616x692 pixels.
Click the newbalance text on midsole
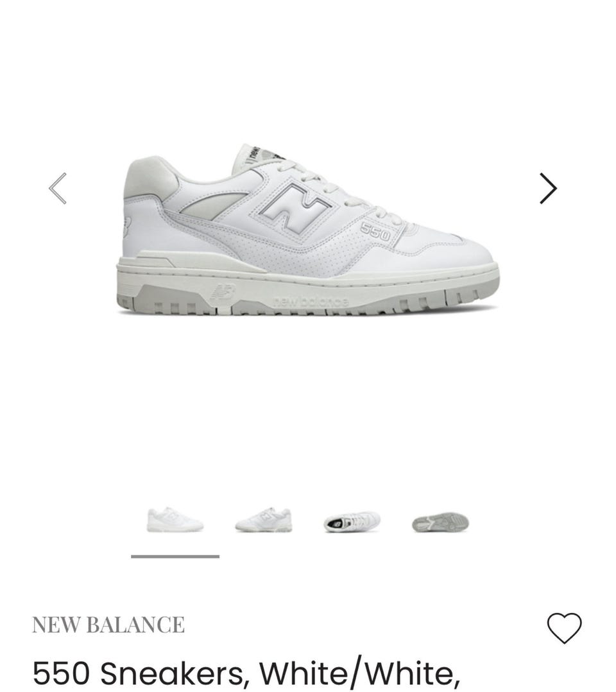pyautogui.click(x=310, y=302)
